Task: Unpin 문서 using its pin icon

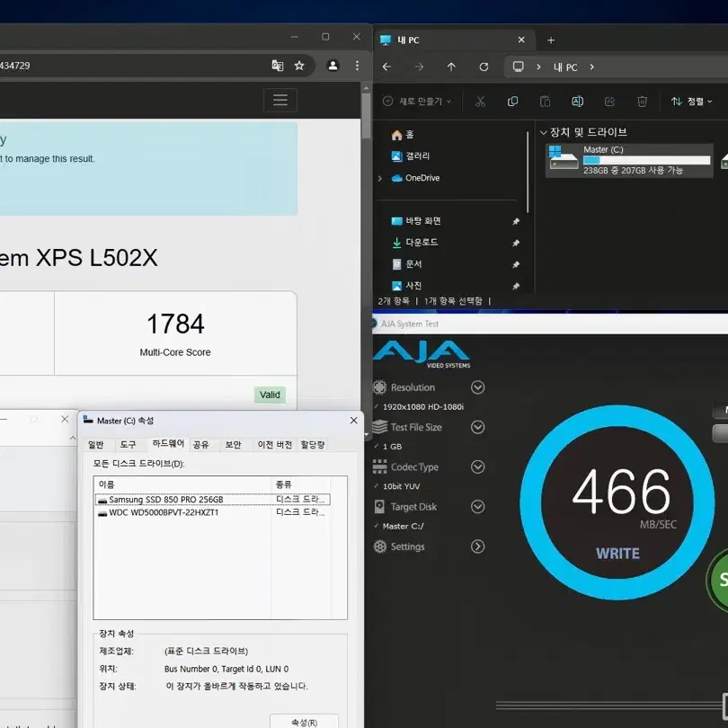Action: coord(515,264)
